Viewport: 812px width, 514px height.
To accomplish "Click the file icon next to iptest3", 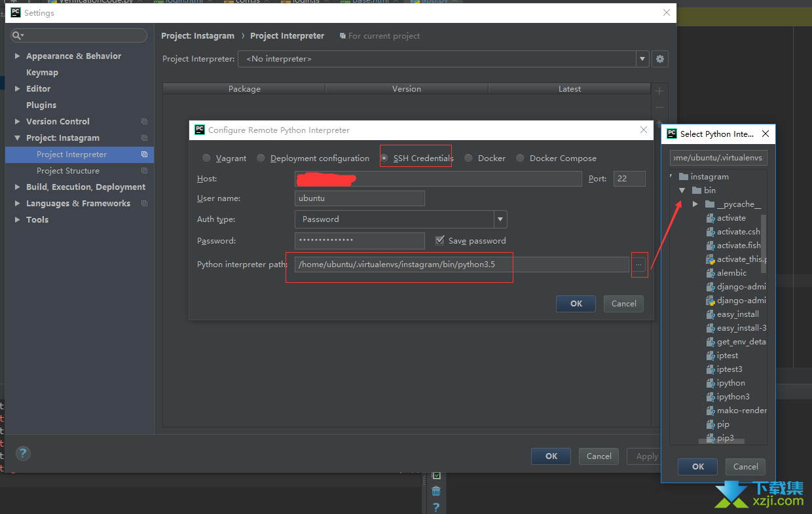I will 710,369.
